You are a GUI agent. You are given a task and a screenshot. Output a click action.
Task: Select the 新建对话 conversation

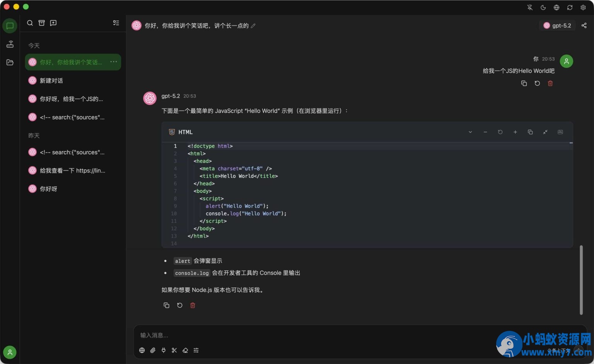[73, 80]
